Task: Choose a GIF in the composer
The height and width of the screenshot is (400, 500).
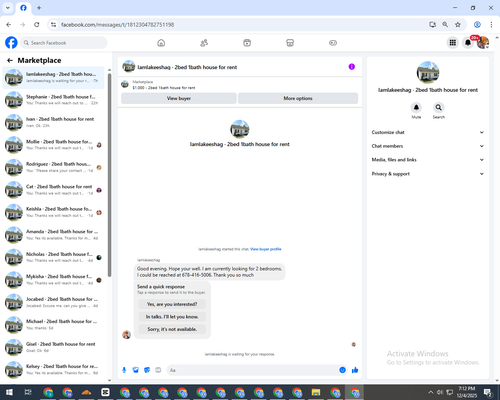Action: [158, 370]
